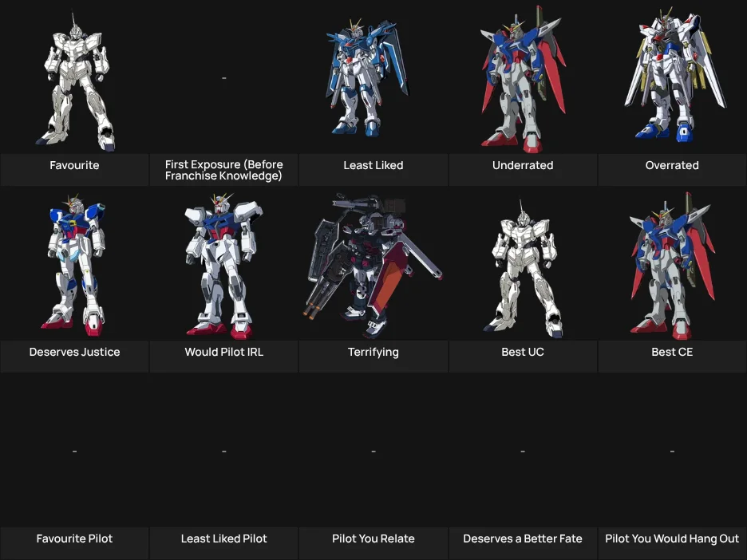Click the Favourite label

74,165
